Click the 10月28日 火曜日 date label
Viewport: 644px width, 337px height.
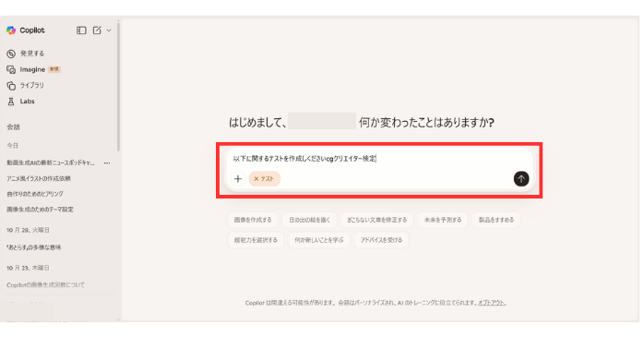pyautogui.click(x=28, y=230)
